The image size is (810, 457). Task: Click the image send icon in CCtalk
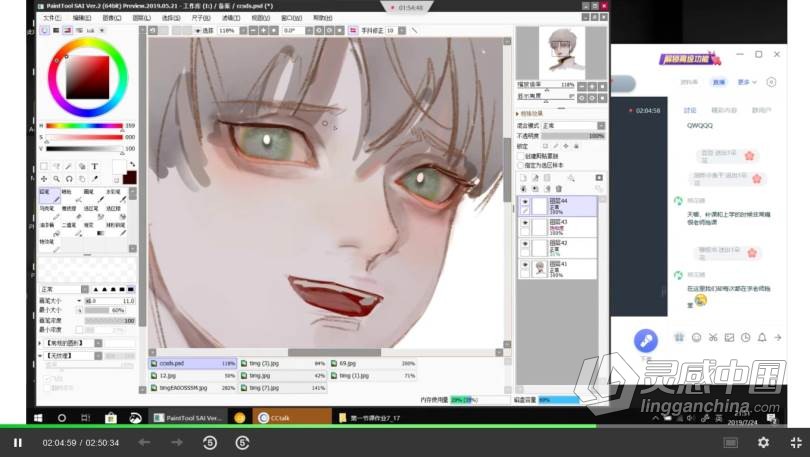point(729,337)
